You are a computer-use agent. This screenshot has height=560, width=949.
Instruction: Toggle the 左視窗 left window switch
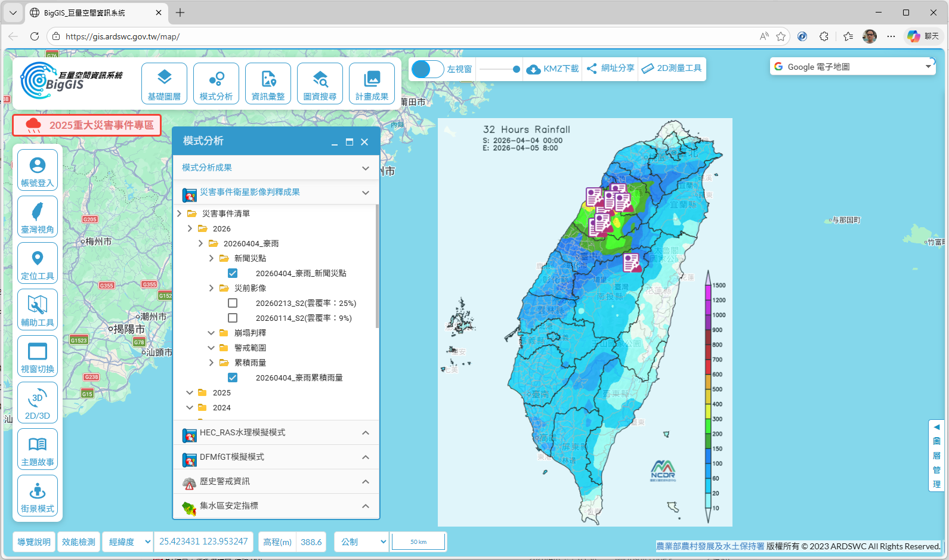pyautogui.click(x=427, y=69)
